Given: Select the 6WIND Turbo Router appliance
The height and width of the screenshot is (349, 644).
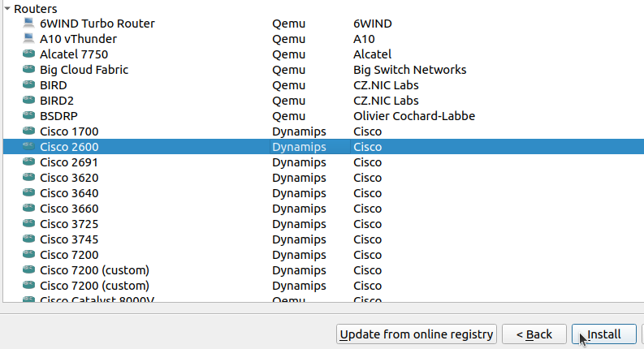Looking at the screenshot, I should [97, 24].
